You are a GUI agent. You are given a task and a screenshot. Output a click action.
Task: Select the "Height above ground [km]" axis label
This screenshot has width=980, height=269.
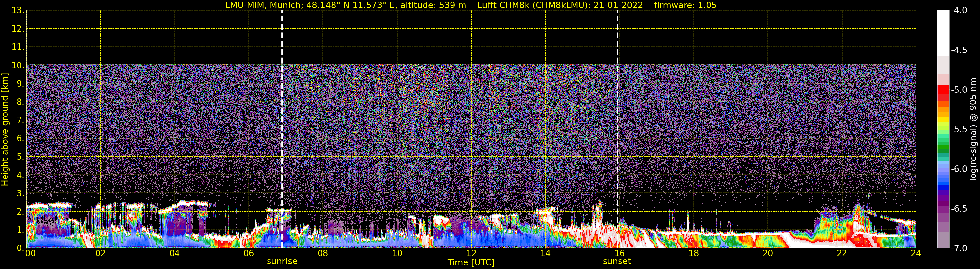5,130
